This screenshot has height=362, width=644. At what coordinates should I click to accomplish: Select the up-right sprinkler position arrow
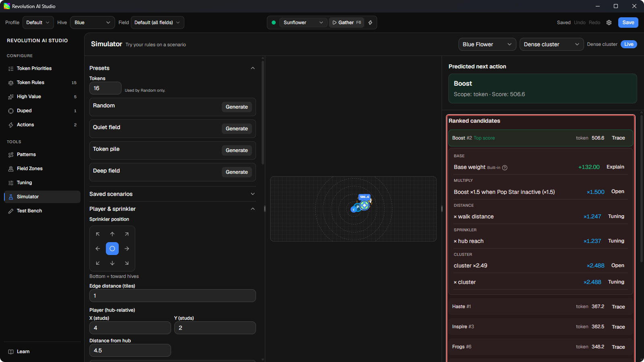tap(127, 234)
